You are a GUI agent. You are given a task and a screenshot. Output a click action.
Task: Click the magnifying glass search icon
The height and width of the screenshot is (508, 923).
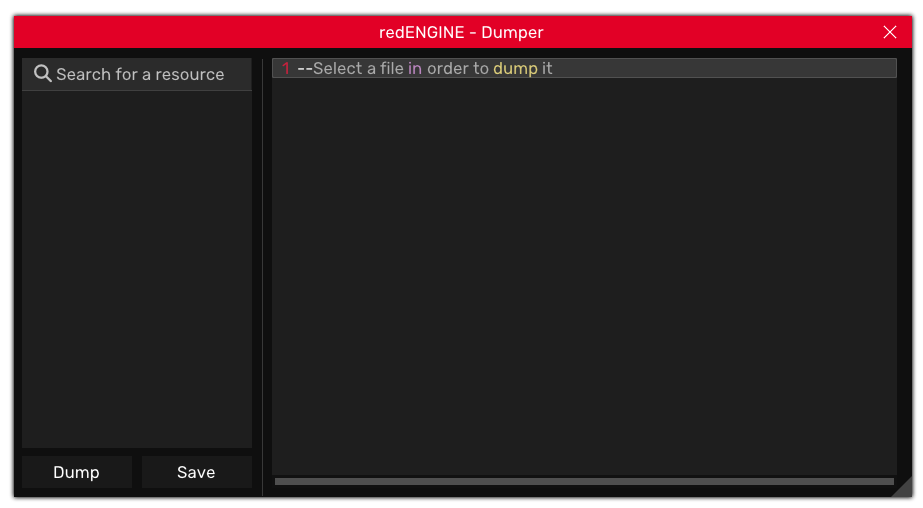42,74
